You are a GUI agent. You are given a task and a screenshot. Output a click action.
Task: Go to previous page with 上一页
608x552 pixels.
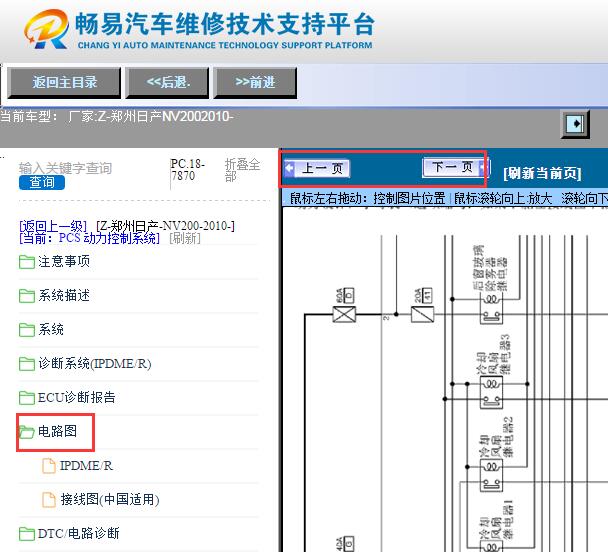317,168
